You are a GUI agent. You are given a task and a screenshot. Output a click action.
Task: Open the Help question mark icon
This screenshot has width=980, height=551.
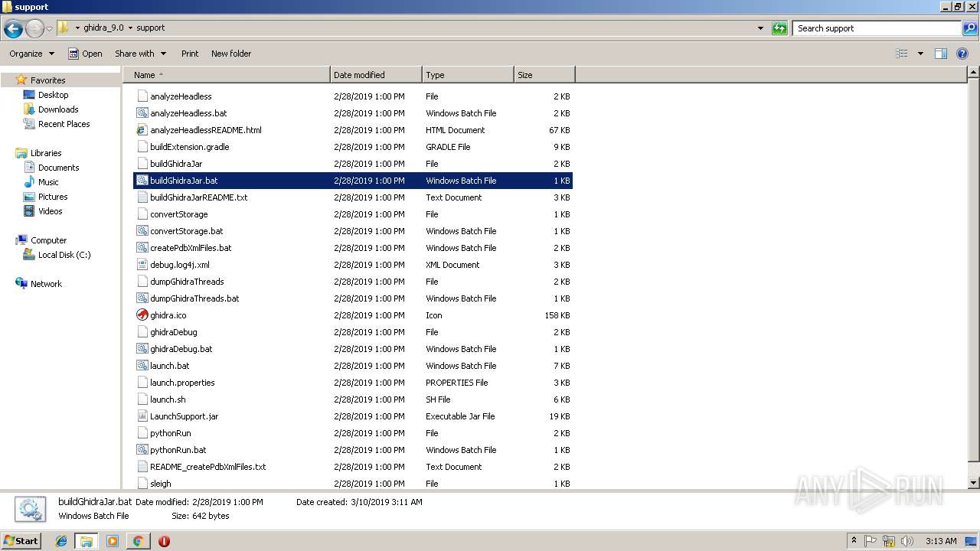(x=962, y=54)
